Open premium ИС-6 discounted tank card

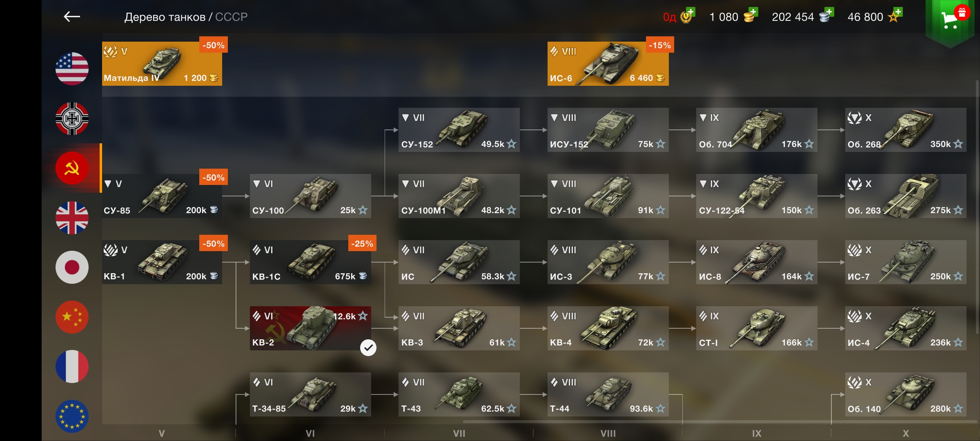[x=608, y=64]
